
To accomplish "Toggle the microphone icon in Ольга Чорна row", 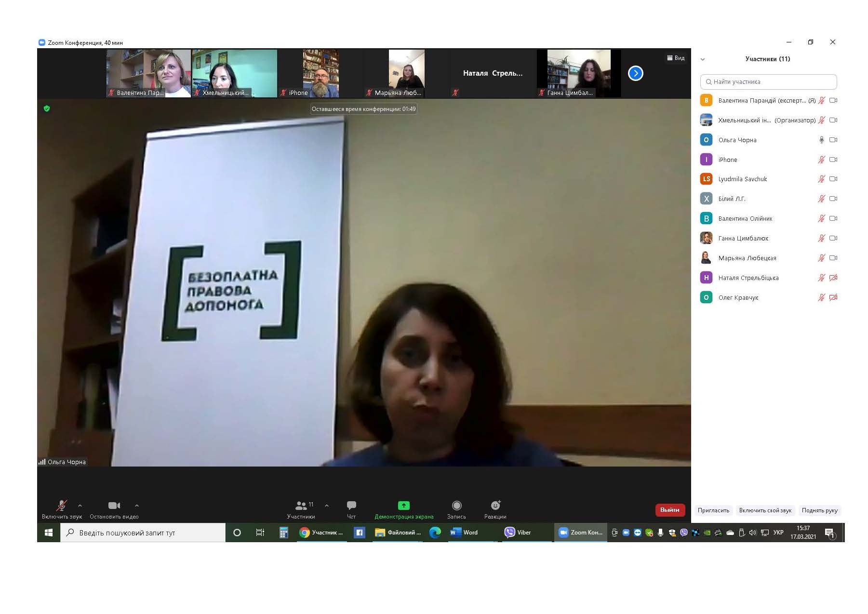I will click(822, 140).
